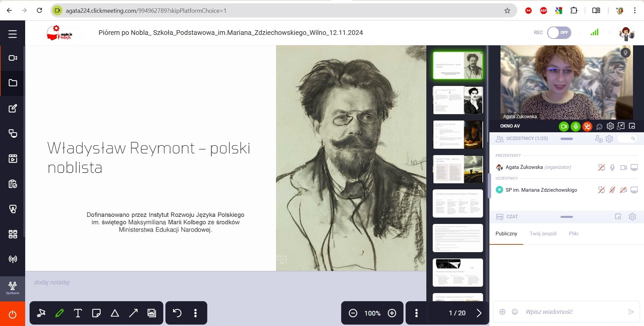Open chat settings gear icon
This screenshot has height=326, width=644.
pos(632,217)
